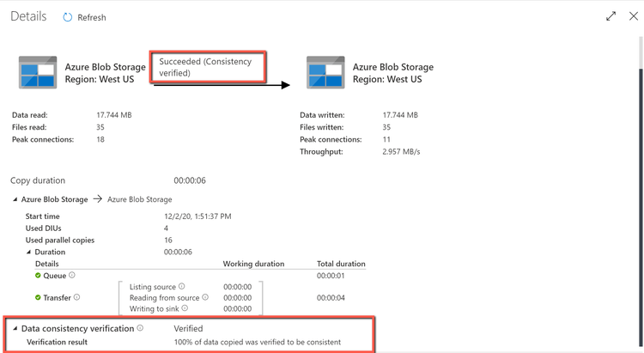Click the Refresh icon
The image size is (644, 353).
68,17
